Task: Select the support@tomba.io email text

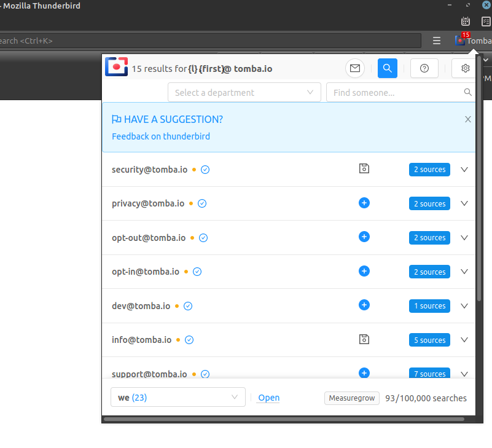Action: (149, 374)
